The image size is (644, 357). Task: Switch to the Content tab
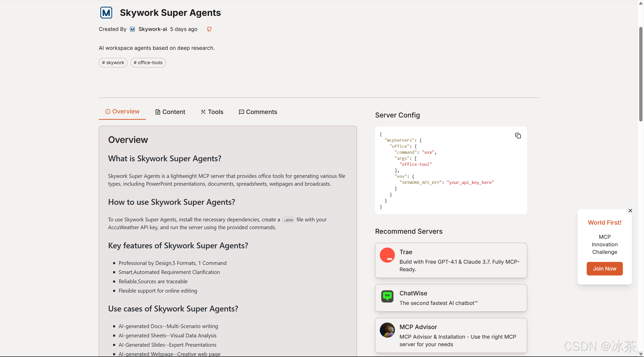click(170, 112)
